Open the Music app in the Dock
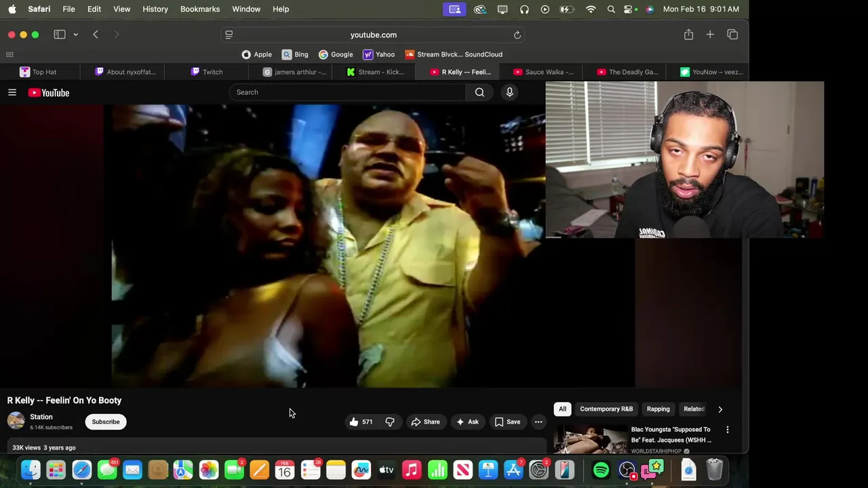The width and height of the screenshot is (868, 488). (x=412, y=470)
